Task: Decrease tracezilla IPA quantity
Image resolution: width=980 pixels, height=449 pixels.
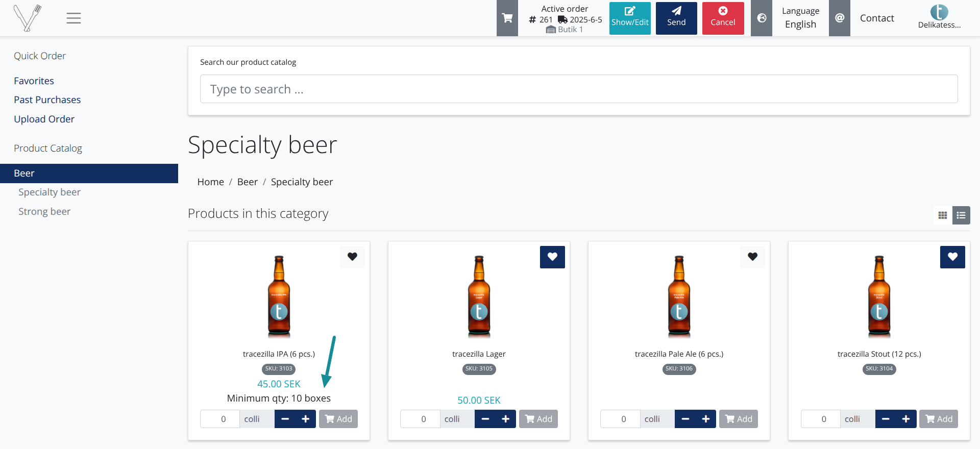Action: (x=285, y=419)
